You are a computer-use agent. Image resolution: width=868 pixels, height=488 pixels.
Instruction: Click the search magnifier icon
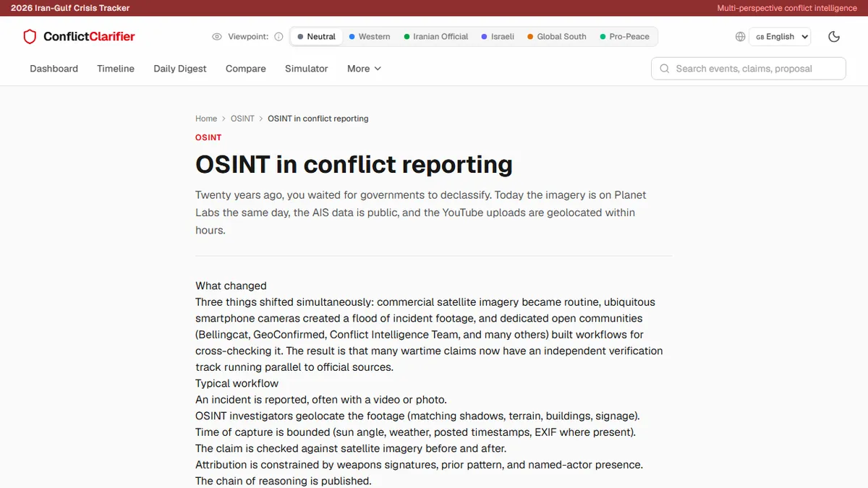pyautogui.click(x=665, y=69)
